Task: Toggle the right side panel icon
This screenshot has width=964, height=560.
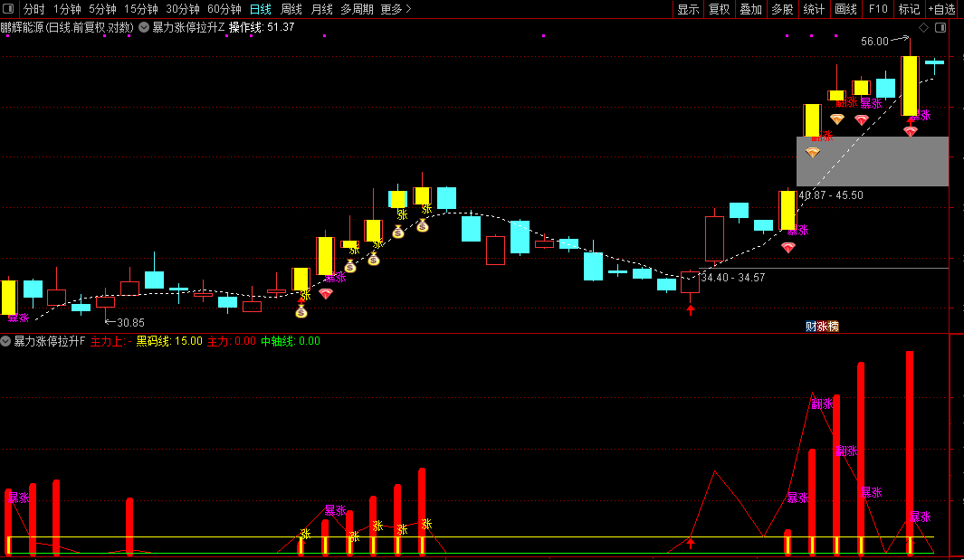Action: 940,28
